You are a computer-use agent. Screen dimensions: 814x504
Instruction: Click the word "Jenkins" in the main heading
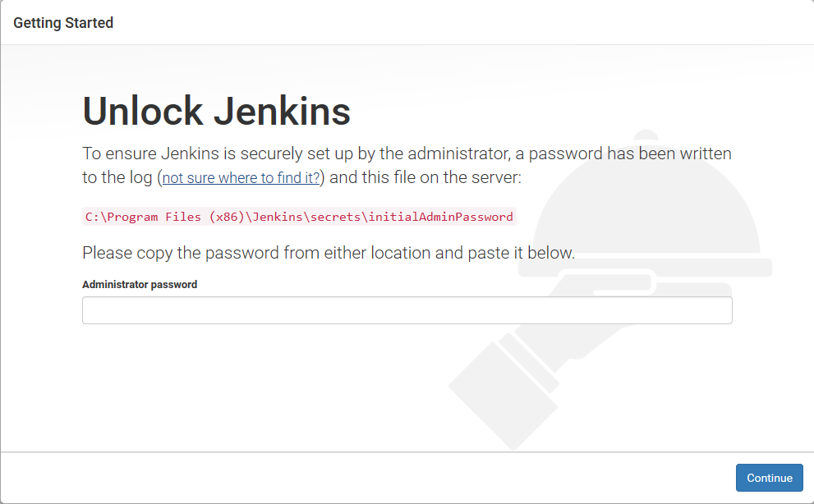283,112
